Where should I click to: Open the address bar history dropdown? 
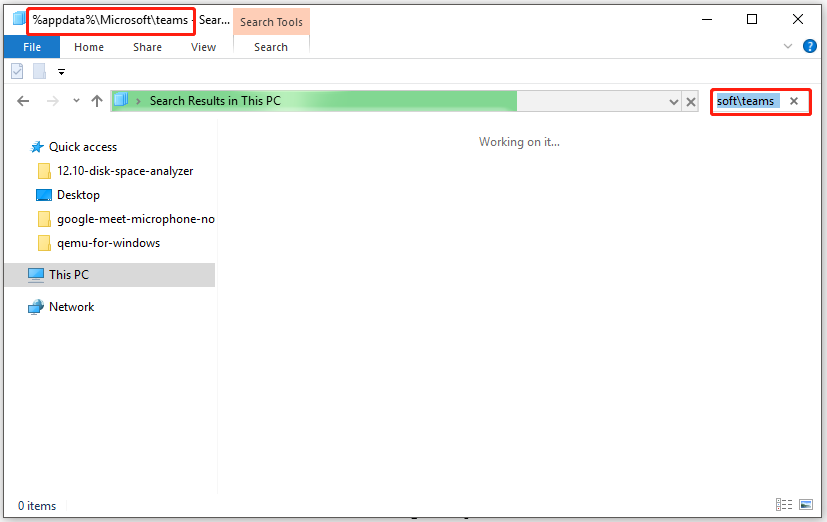(674, 102)
